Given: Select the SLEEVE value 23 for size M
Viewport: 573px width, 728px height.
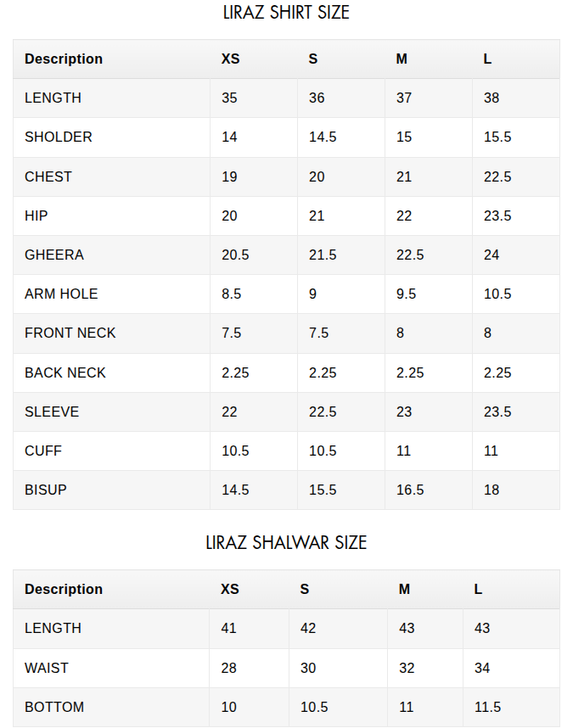Looking at the screenshot, I should coord(404,412).
